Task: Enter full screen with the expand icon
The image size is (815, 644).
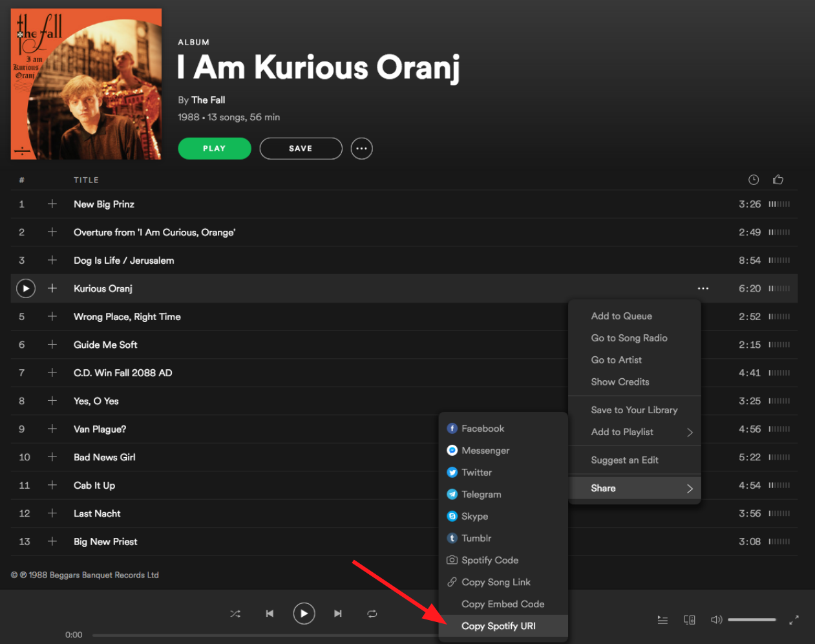Action: (794, 620)
